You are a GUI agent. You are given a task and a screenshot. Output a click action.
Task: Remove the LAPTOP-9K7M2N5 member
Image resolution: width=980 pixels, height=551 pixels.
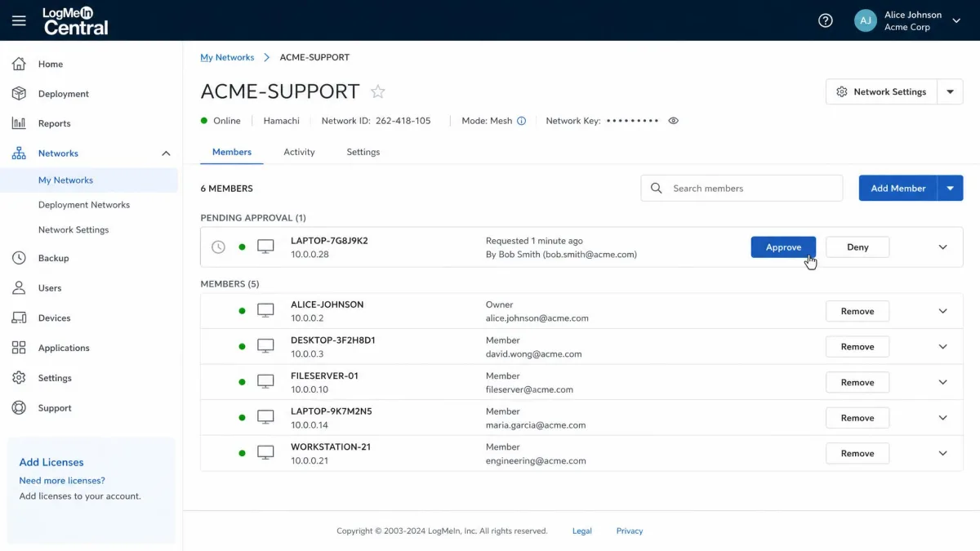coord(857,418)
